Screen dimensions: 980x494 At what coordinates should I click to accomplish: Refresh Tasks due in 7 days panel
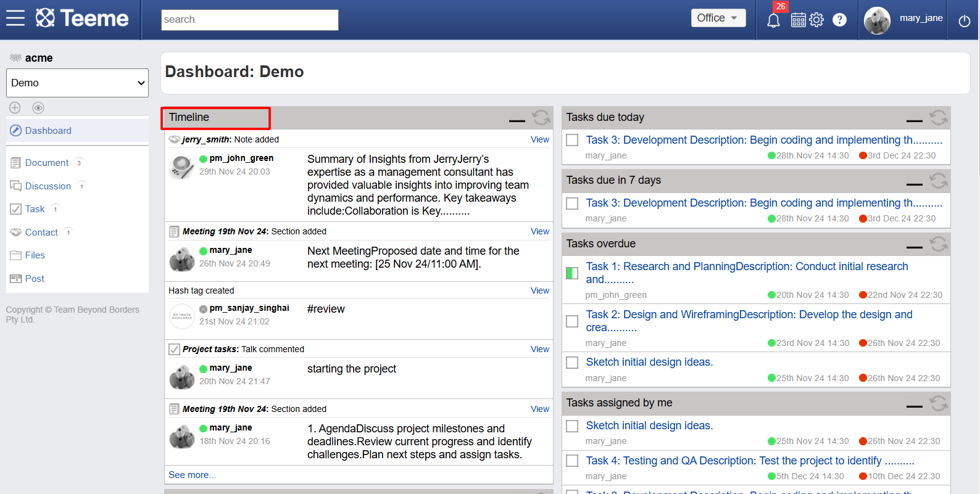[x=939, y=181]
